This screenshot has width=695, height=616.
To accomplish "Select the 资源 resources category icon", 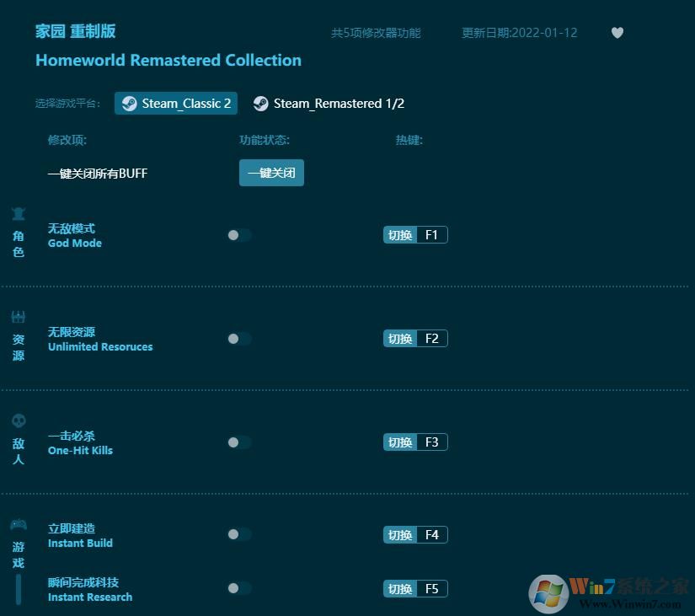I will (x=19, y=318).
